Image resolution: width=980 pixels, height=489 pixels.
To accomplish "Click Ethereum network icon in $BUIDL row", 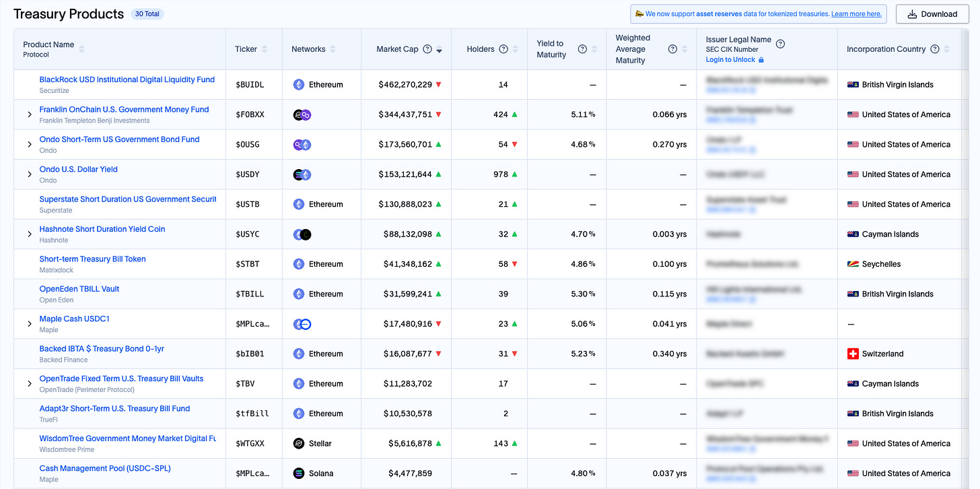I will (299, 85).
